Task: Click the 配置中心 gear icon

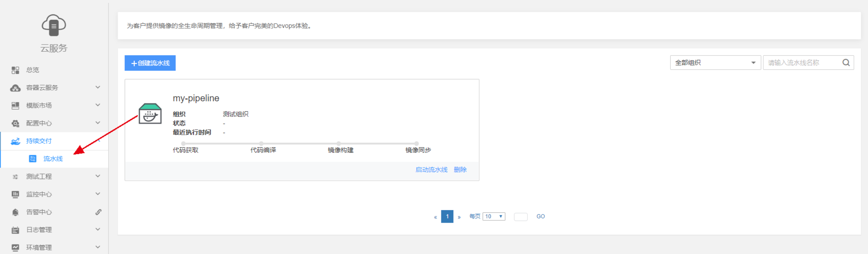Action: click(x=15, y=124)
